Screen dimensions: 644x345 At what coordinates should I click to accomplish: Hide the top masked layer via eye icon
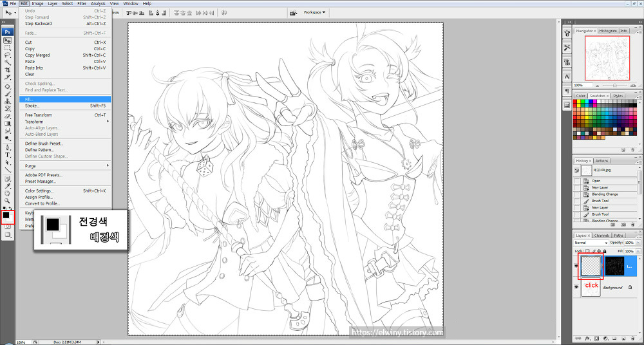point(576,266)
